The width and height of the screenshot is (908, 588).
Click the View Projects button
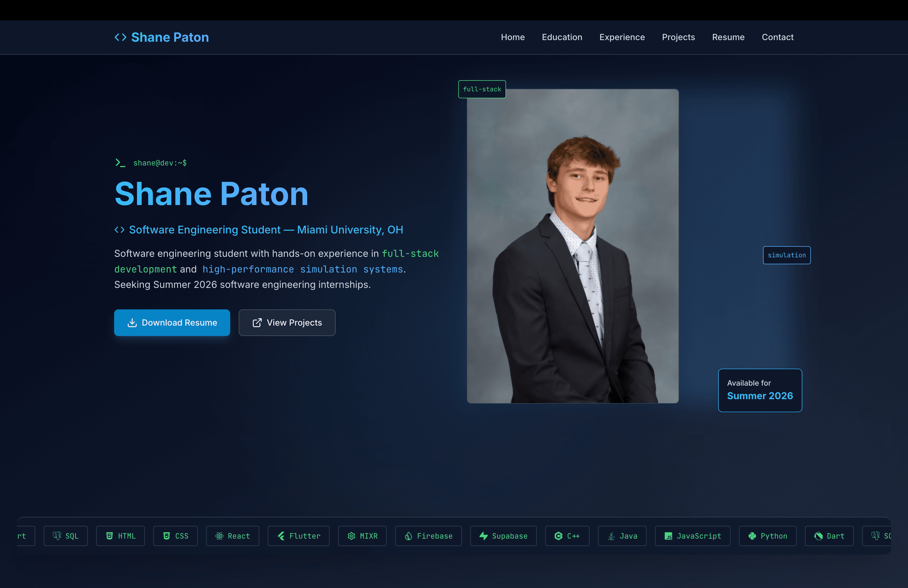pyautogui.click(x=287, y=322)
